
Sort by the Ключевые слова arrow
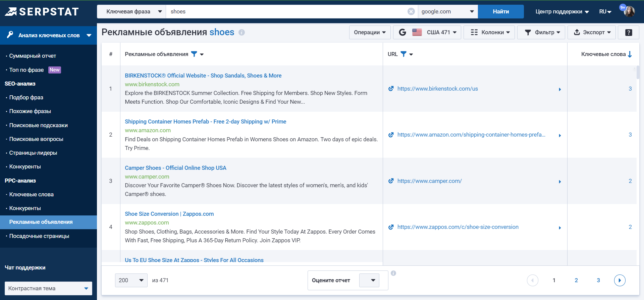[x=630, y=54]
